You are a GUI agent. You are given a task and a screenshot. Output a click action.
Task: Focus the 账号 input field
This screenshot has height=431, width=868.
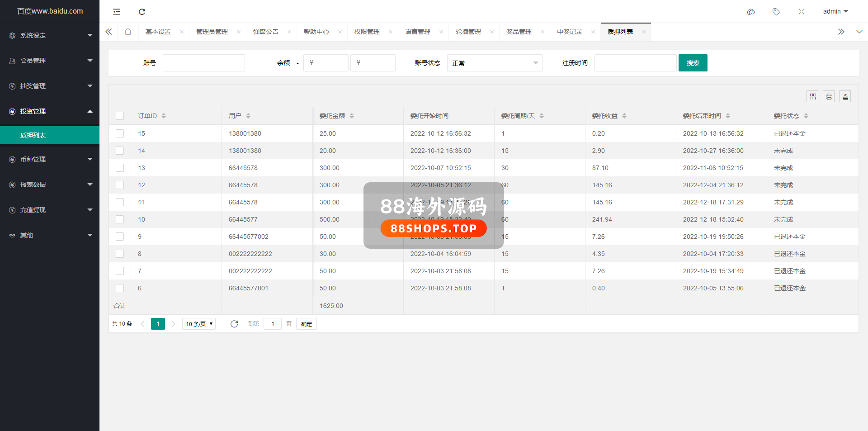tap(204, 63)
